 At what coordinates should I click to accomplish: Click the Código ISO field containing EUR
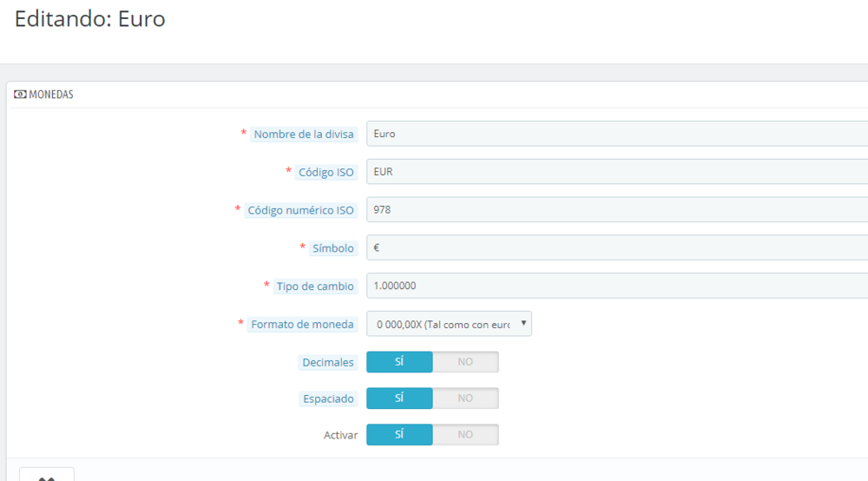coord(617,172)
